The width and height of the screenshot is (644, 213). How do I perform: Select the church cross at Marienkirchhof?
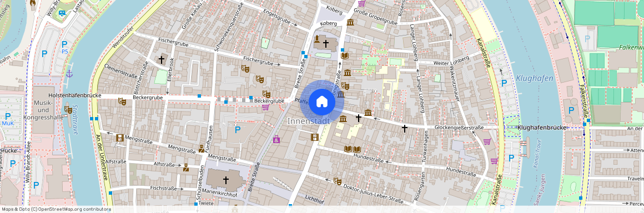pyautogui.click(x=225, y=180)
